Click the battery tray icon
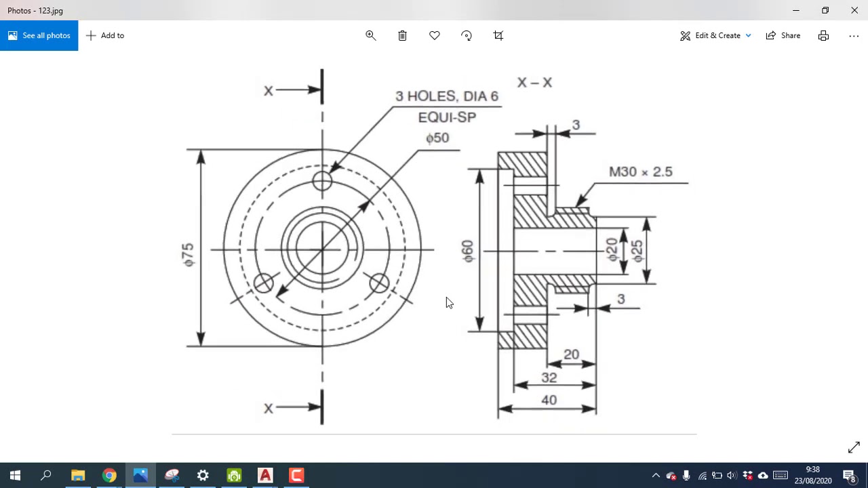This screenshot has height=488, width=868. 717,475
